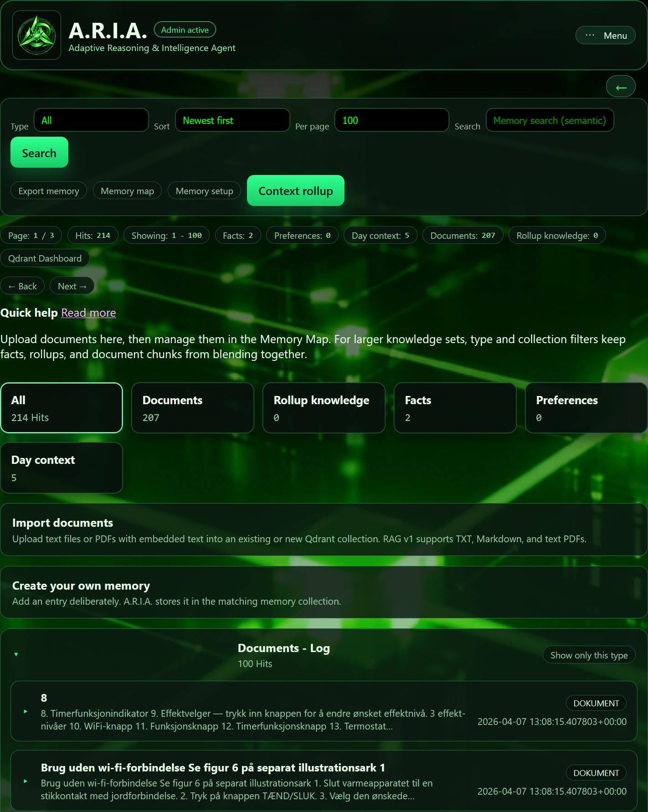Open the Read more quick help link
The height and width of the screenshot is (812, 648).
coord(88,313)
